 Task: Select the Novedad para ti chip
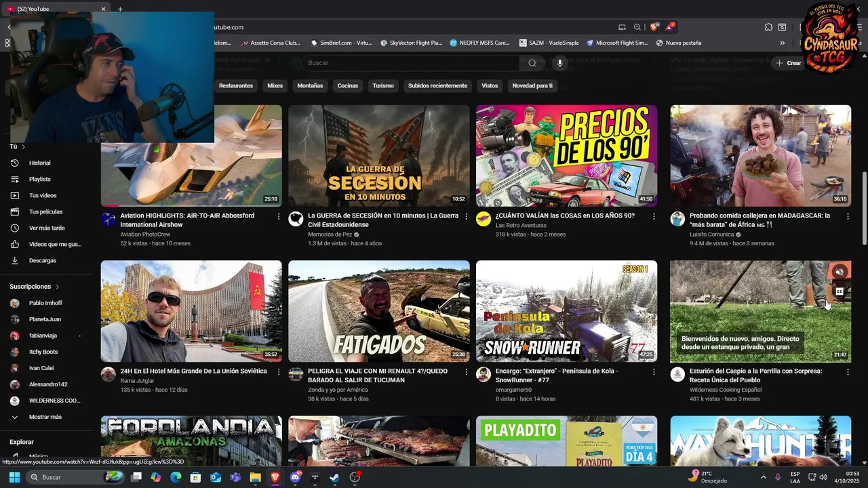(532, 86)
